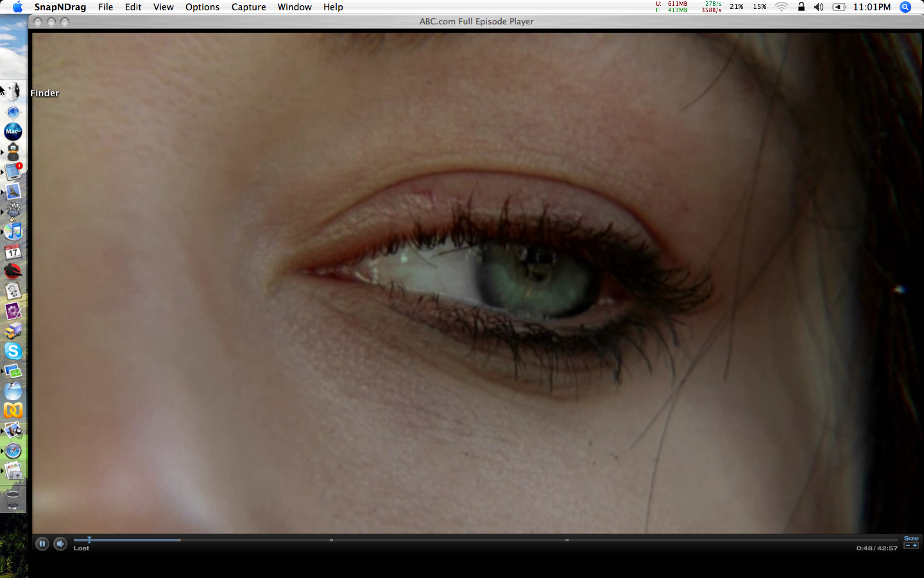Jump to the third chapter marker on timeline
This screenshot has width=924, height=578.
[567, 540]
